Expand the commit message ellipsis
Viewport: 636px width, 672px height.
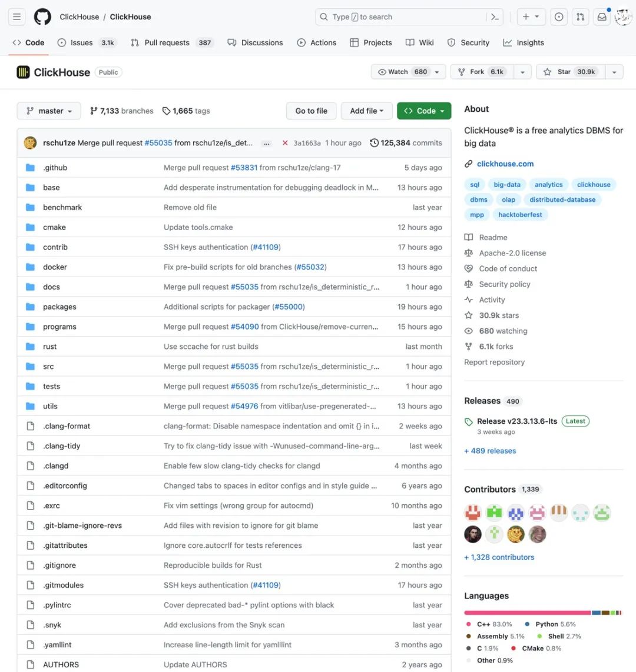[266, 144]
